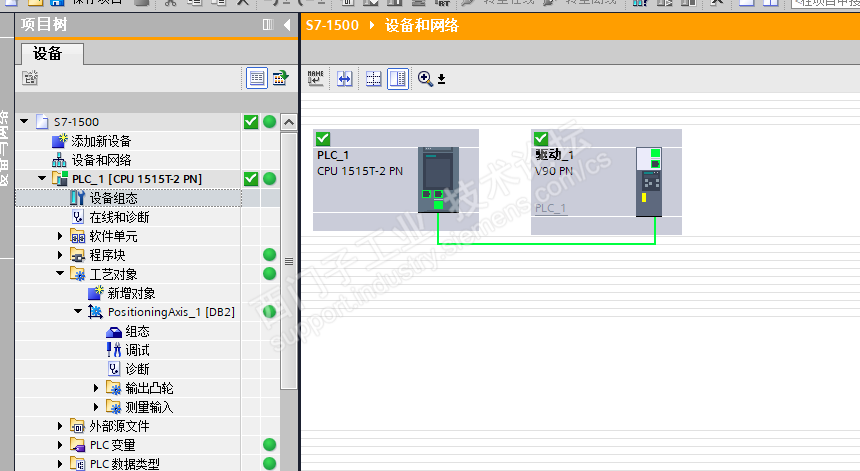Click the green check box beside PLC_1 row

coord(251,179)
